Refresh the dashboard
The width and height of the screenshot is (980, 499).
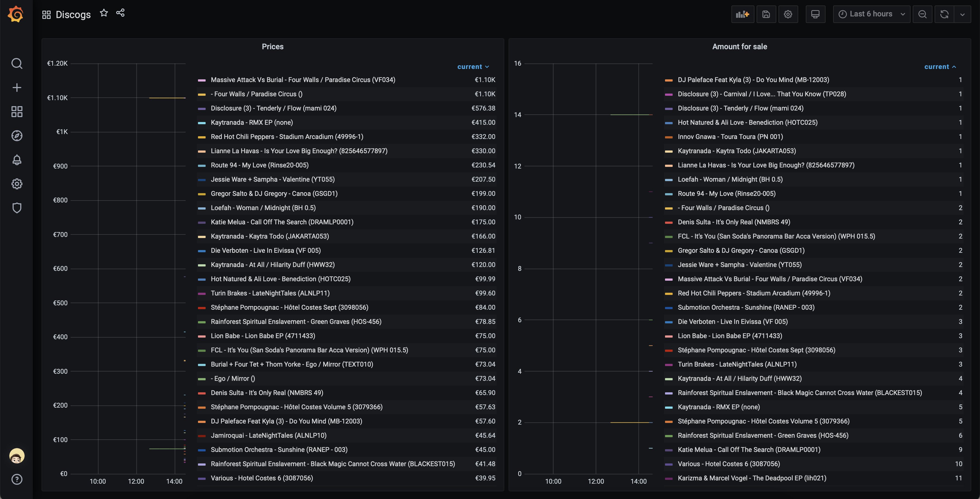pyautogui.click(x=944, y=14)
